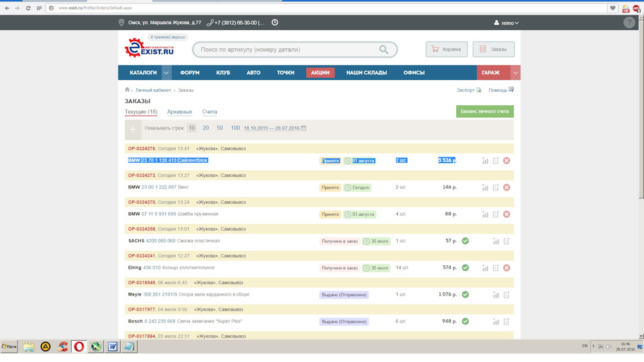Open the Корзина cart button
Image resolution: width=644 pixels, height=362 pixels.
447,49
